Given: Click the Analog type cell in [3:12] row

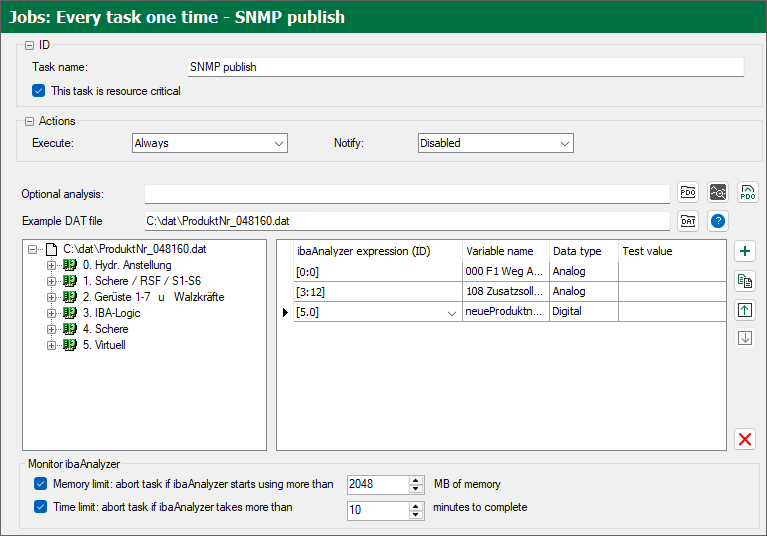Looking at the screenshot, I should [x=584, y=291].
